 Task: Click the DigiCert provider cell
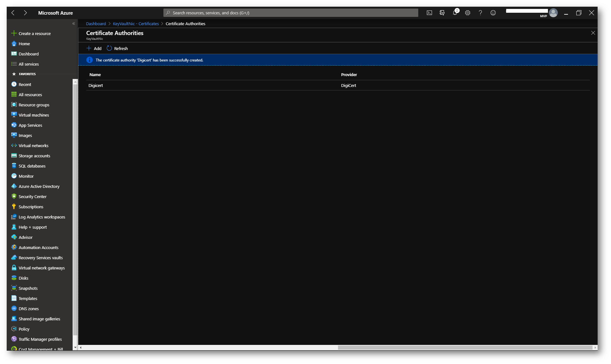(x=349, y=85)
